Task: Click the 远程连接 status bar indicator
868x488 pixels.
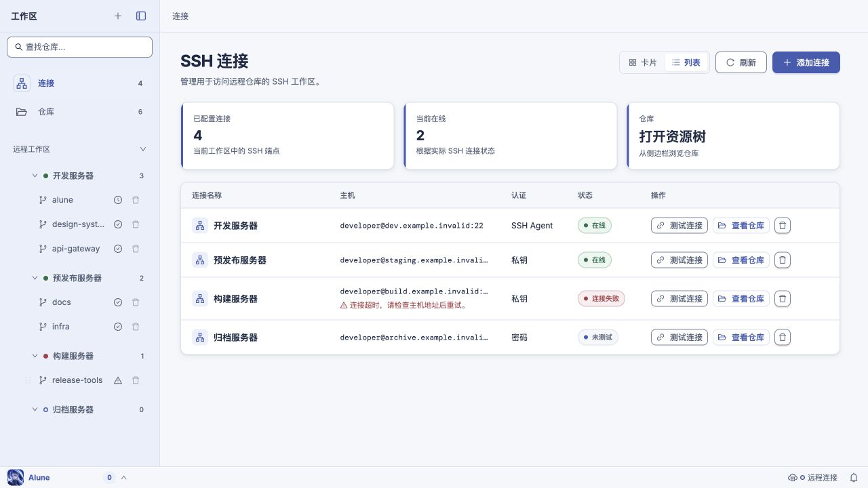Action: click(x=813, y=478)
